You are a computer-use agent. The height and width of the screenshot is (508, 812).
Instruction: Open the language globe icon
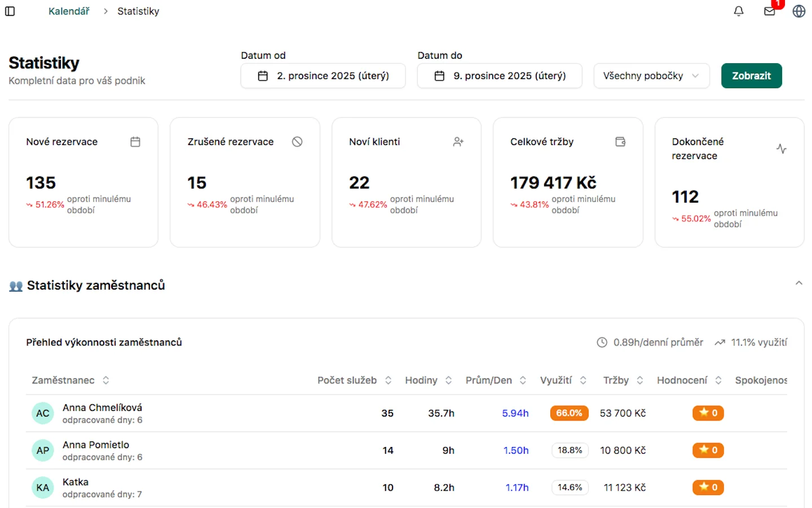[799, 11]
